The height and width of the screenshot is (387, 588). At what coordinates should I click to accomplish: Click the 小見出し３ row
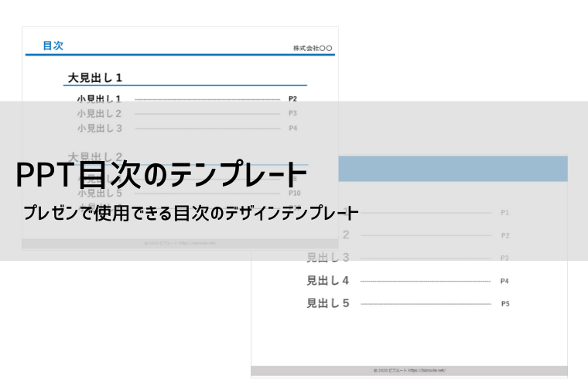coord(187,128)
